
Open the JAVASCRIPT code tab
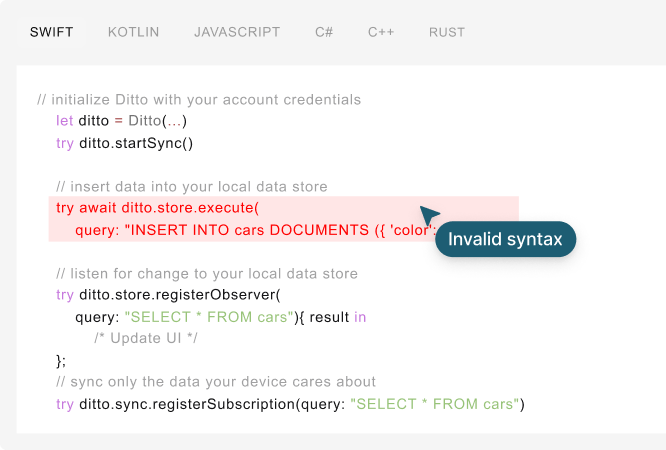click(237, 32)
